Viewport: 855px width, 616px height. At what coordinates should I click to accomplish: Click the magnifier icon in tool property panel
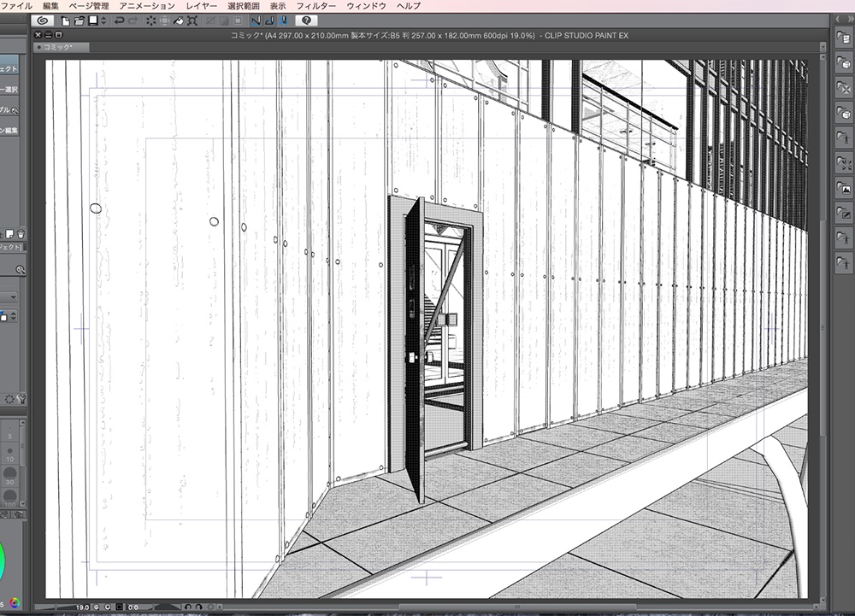click(21, 270)
